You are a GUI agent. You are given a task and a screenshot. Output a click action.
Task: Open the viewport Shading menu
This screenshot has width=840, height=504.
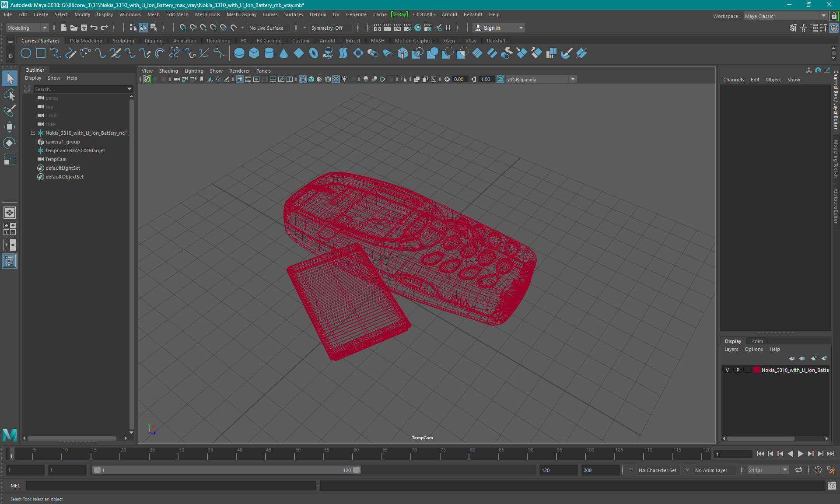[168, 71]
